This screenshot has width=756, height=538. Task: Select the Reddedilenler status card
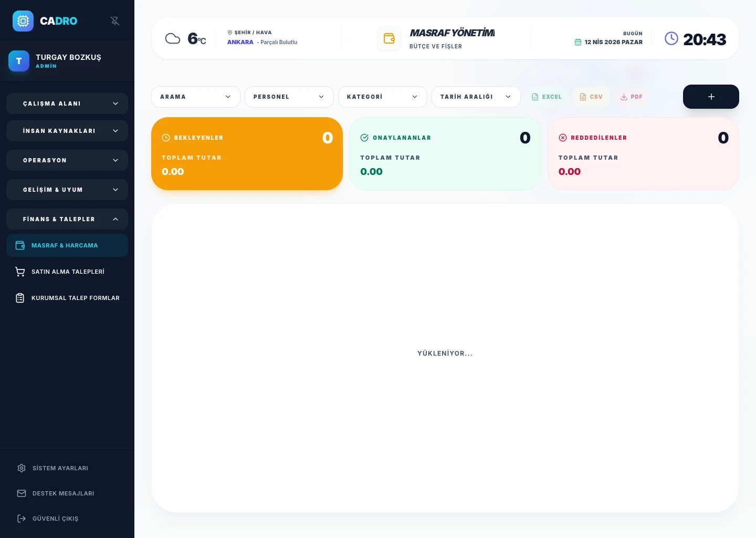[643, 153]
